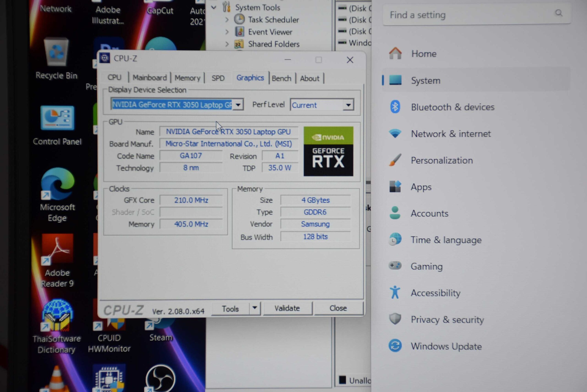Open the Display Device Selection dropdown

(x=238, y=104)
